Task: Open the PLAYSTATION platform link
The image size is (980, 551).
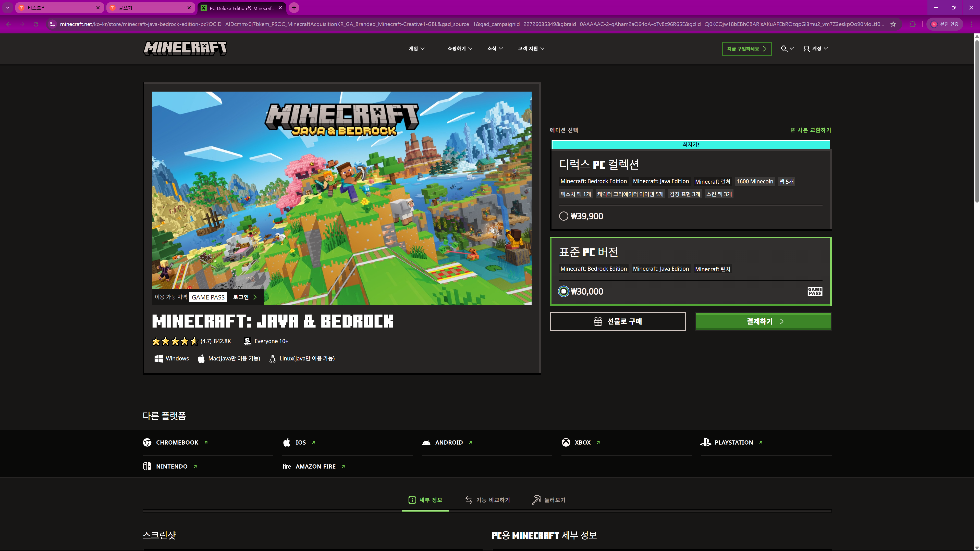Action: coord(733,442)
